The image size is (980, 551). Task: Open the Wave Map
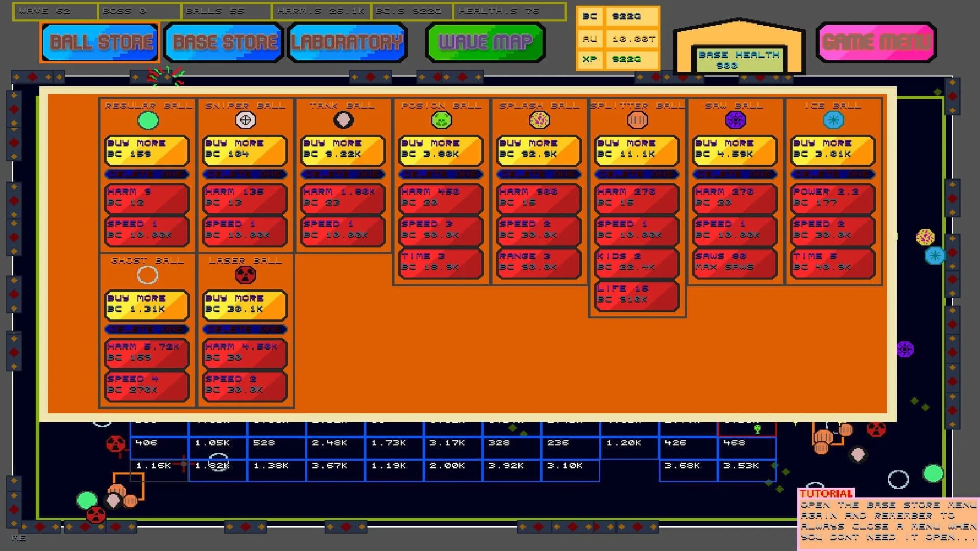(x=485, y=43)
